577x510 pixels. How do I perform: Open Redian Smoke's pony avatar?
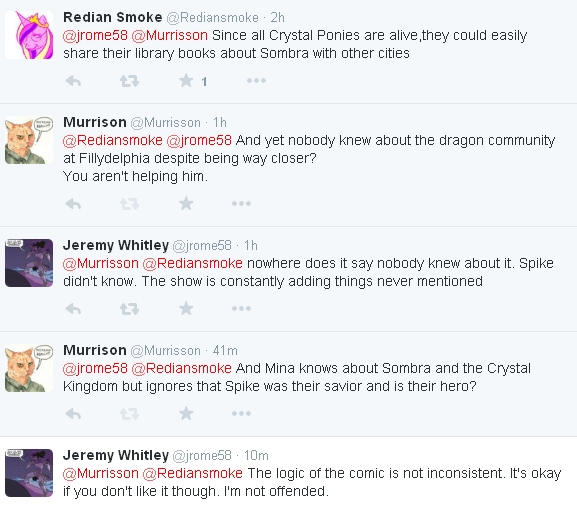click(29, 35)
